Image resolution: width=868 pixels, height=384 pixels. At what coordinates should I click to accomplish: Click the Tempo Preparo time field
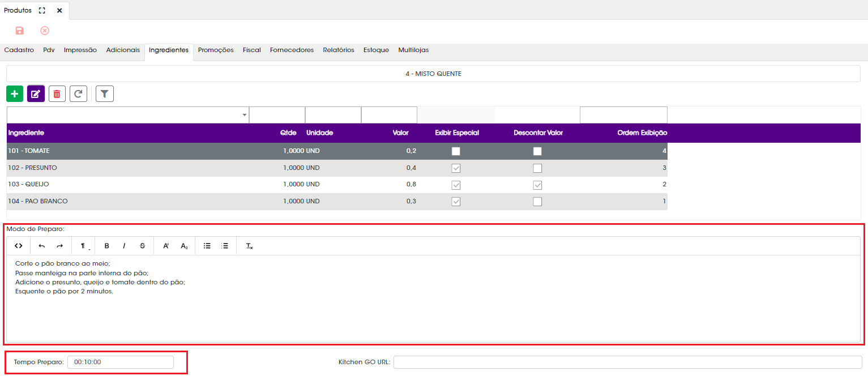121,362
